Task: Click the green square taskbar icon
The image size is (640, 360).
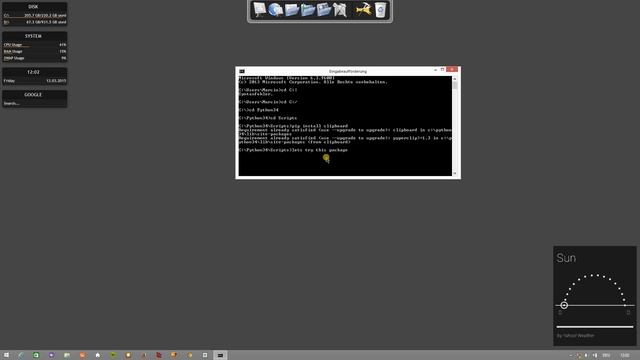Action: [x=36, y=355]
